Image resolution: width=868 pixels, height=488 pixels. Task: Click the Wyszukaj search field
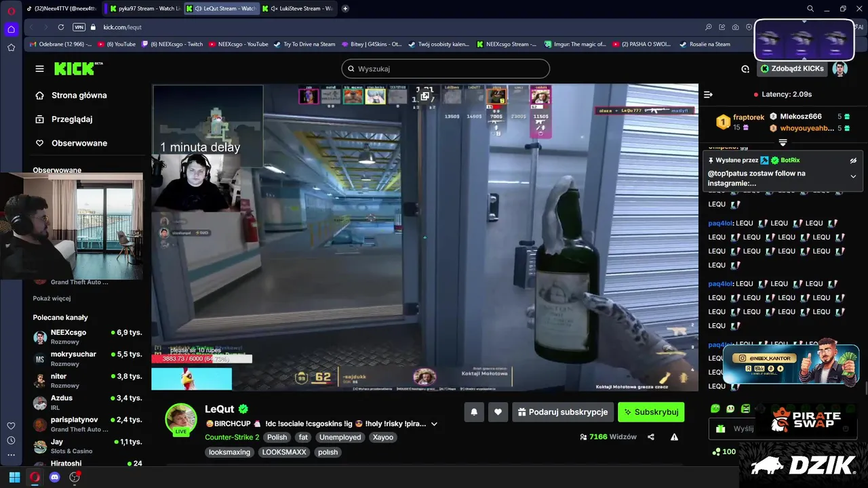click(446, 68)
